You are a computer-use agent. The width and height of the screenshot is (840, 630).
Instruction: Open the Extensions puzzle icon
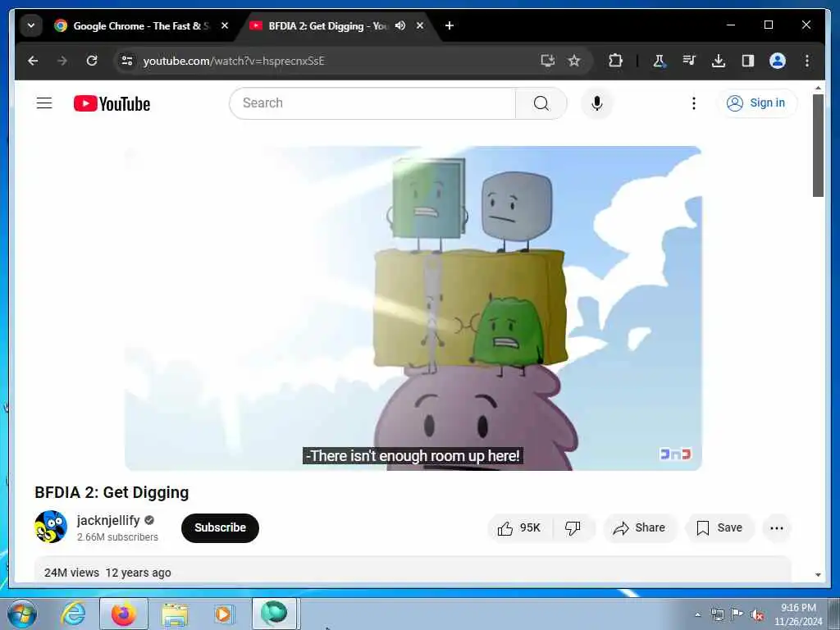pyautogui.click(x=615, y=61)
